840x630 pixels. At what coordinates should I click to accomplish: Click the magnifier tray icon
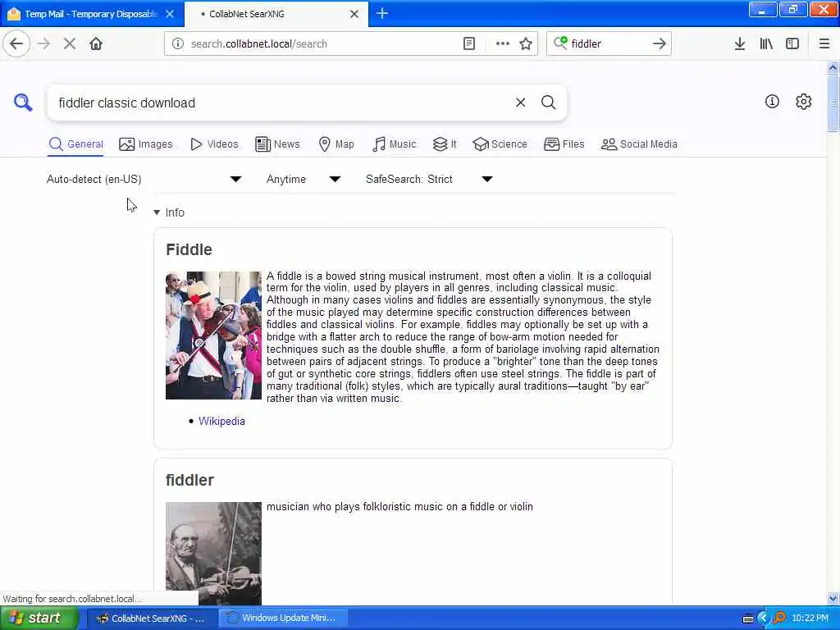tap(779, 618)
